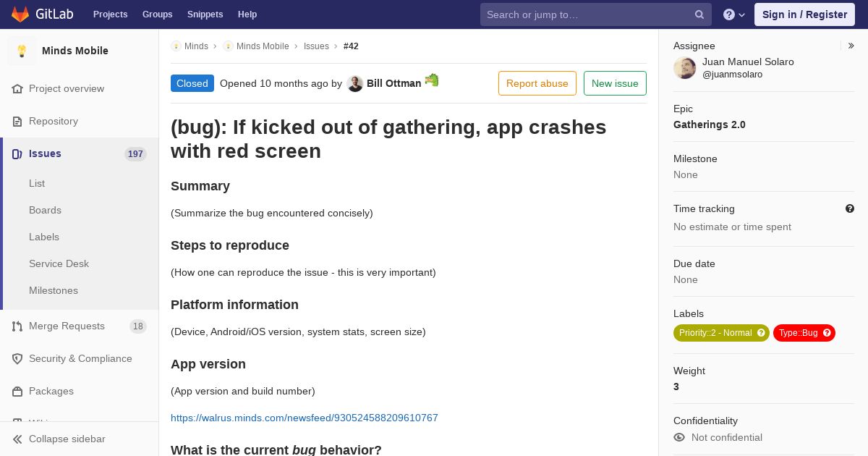Open the walrus.minds.com newsfeed link

point(305,418)
